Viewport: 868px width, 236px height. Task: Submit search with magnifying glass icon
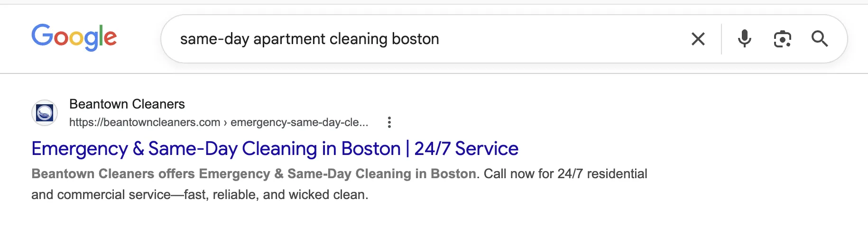(x=819, y=39)
